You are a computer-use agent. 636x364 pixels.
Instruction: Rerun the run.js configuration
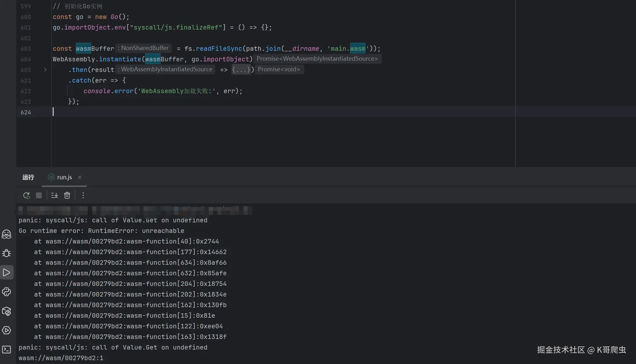27,195
